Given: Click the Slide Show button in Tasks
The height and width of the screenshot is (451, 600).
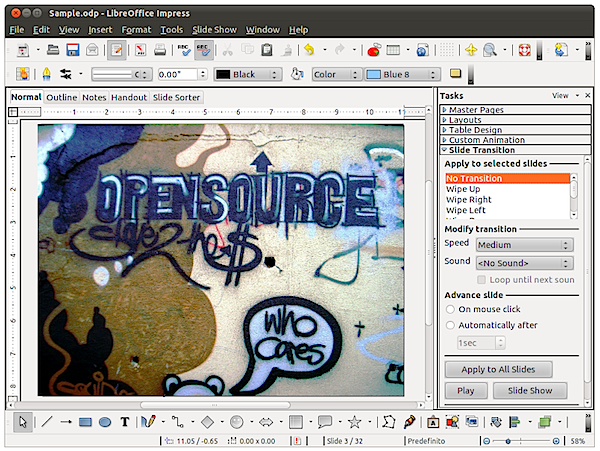Looking at the screenshot, I should point(530,391).
